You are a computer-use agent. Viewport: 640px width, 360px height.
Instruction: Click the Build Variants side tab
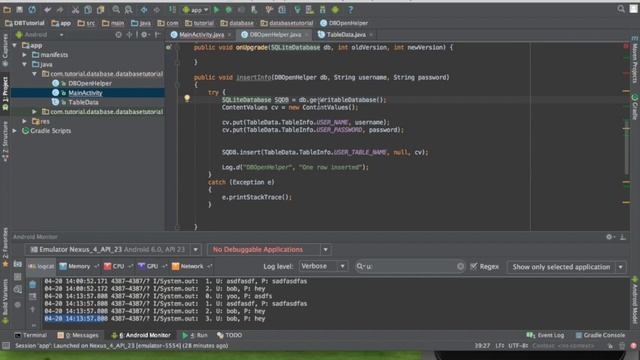5,301
